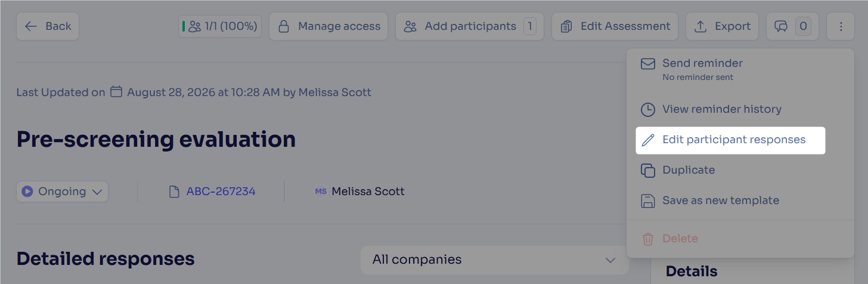This screenshot has width=868, height=284.
Task: Click the Export upload icon
Action: 700,26
